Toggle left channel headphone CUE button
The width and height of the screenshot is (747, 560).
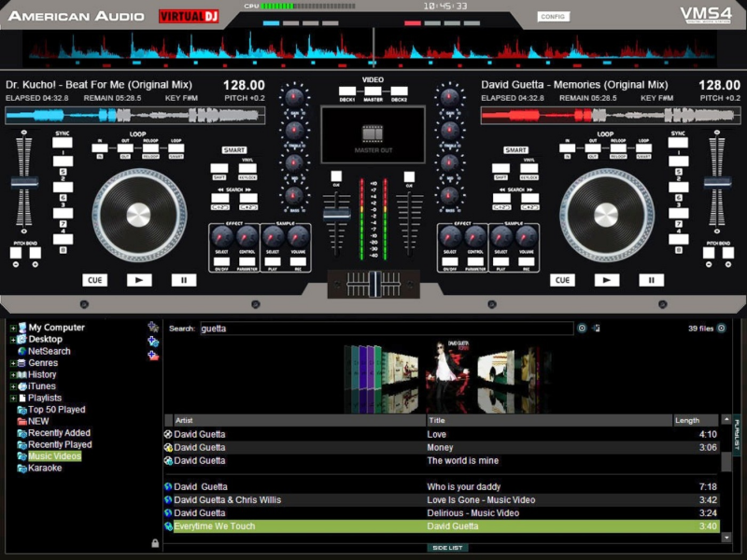336,176
